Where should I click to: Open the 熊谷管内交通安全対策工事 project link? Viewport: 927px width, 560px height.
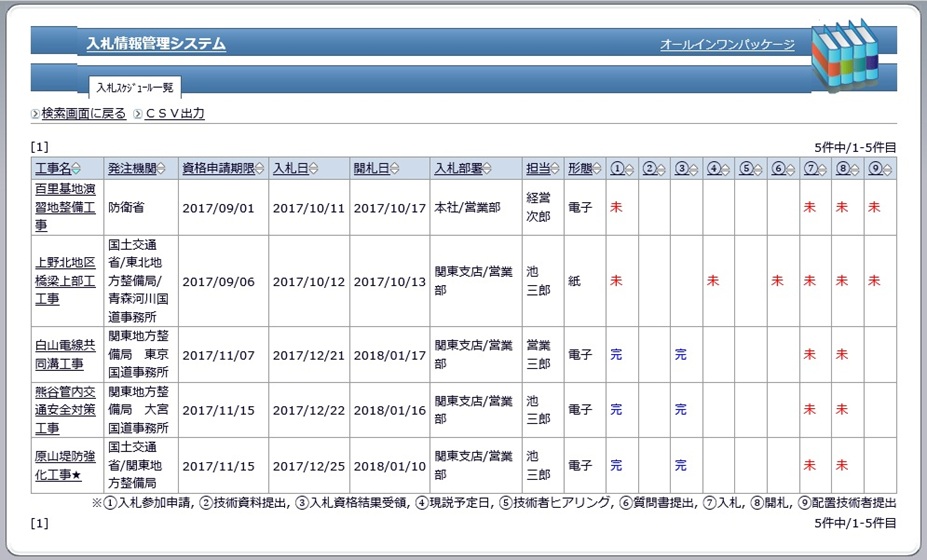pos(65,409)
